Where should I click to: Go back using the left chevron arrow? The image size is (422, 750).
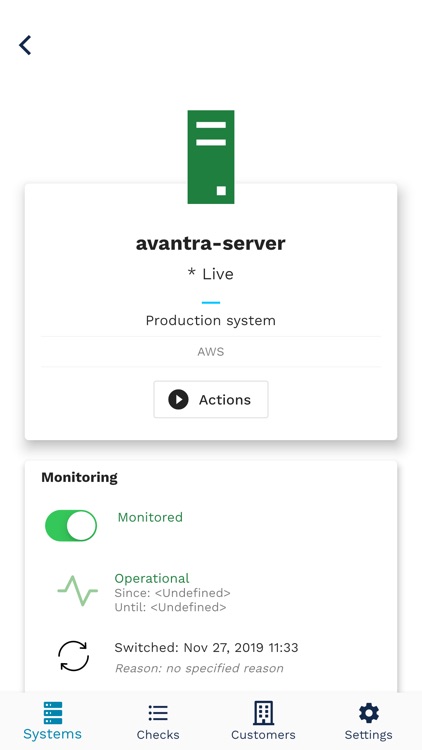(x=25, y=45)
